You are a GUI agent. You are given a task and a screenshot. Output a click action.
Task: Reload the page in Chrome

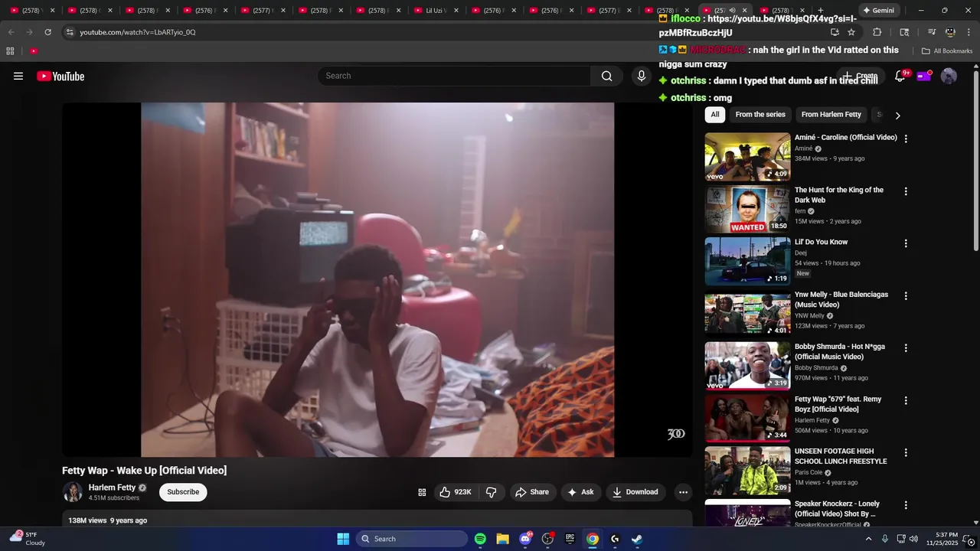[x=47, y=32]
